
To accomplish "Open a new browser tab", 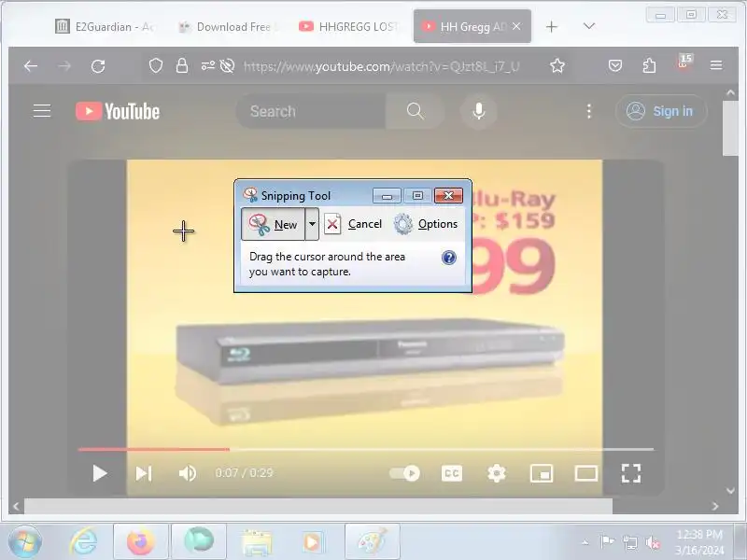I will click(551, 27).
